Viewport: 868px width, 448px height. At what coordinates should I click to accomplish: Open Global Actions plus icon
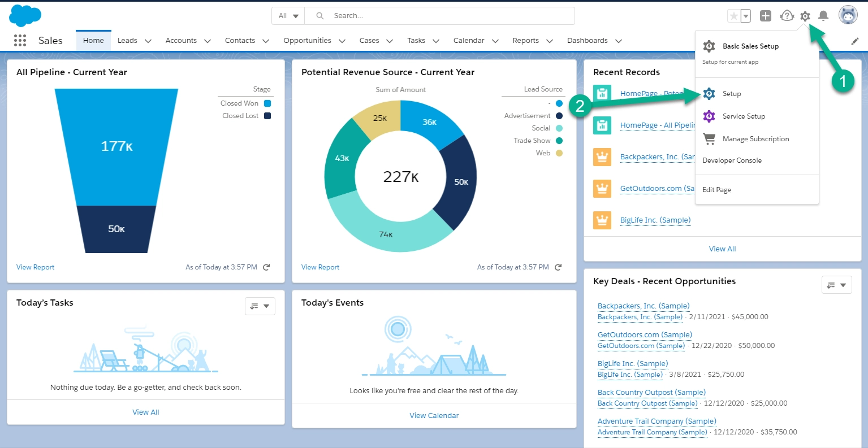[x=766, y=16]
